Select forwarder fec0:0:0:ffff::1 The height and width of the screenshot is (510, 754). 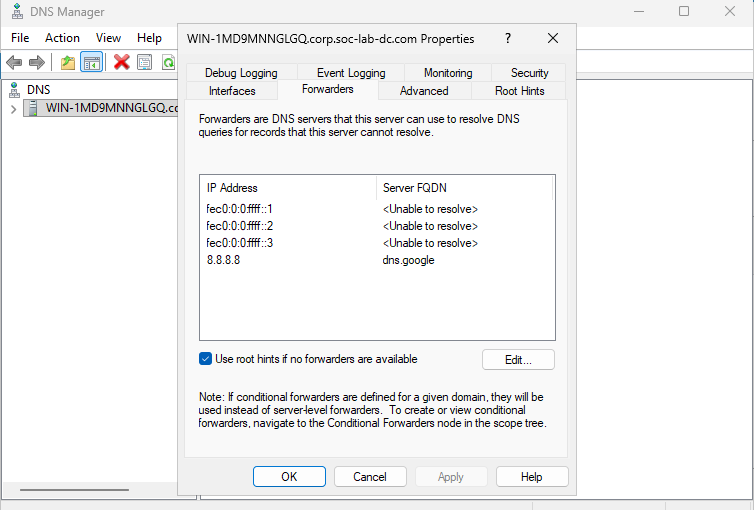tap(239, 209)
